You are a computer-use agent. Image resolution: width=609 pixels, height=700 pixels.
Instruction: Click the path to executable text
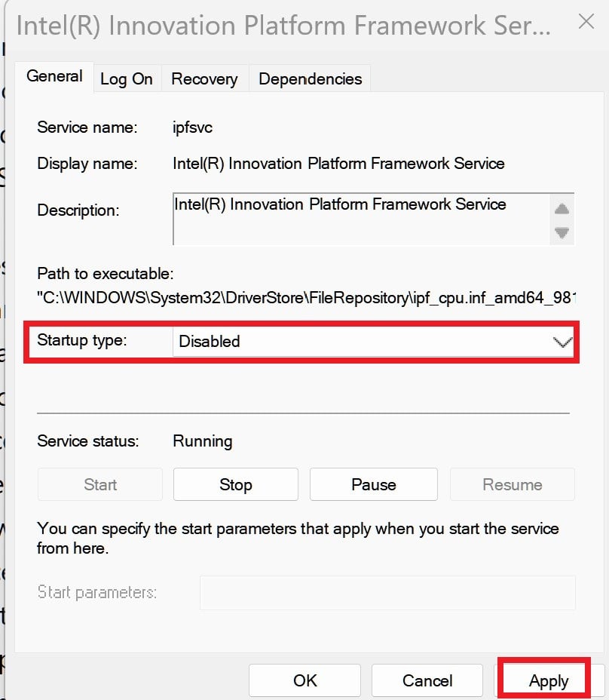(305, 297)
